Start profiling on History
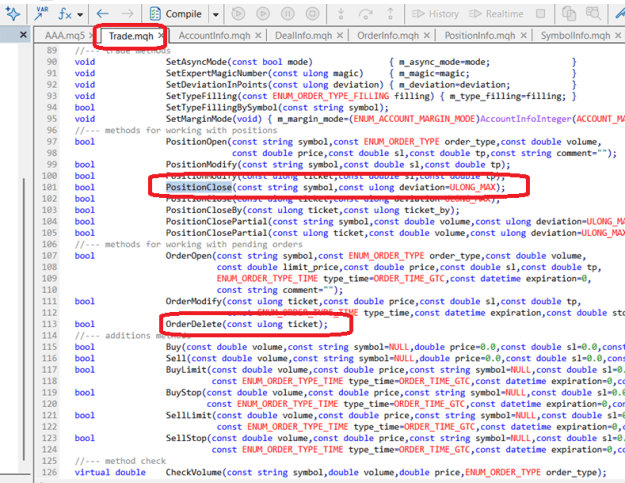625x483 pixels. (435, 14)
